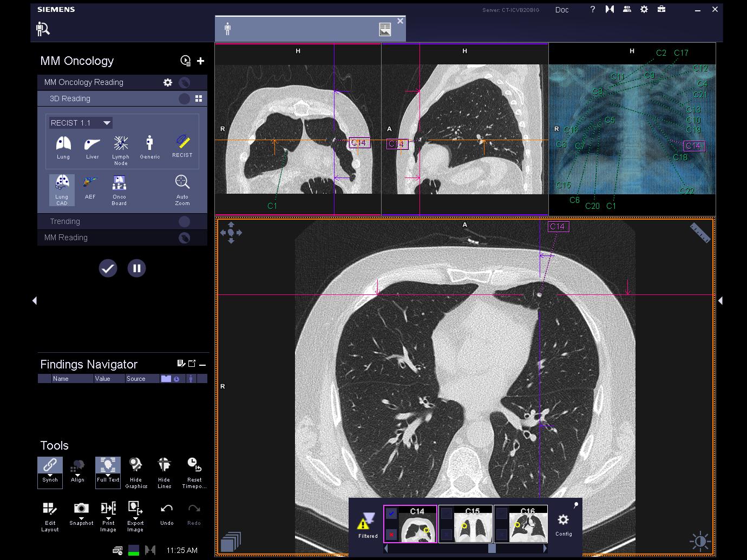This screenshot has height=560, width=747.
Task: Expand the Export Image dropdown arrow
Action: coord(135,518)
